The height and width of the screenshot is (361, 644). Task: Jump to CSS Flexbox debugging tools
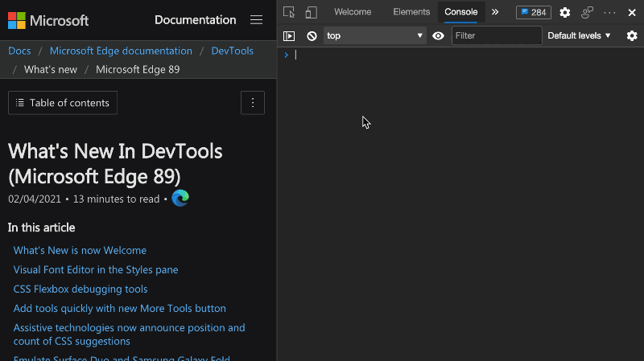click(x=80, y=289)
